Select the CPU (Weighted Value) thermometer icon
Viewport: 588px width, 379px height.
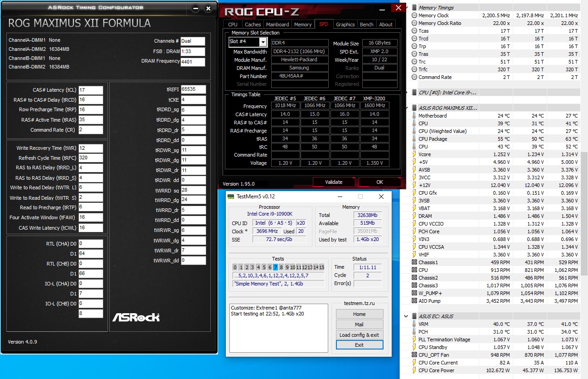pos(414,131)
